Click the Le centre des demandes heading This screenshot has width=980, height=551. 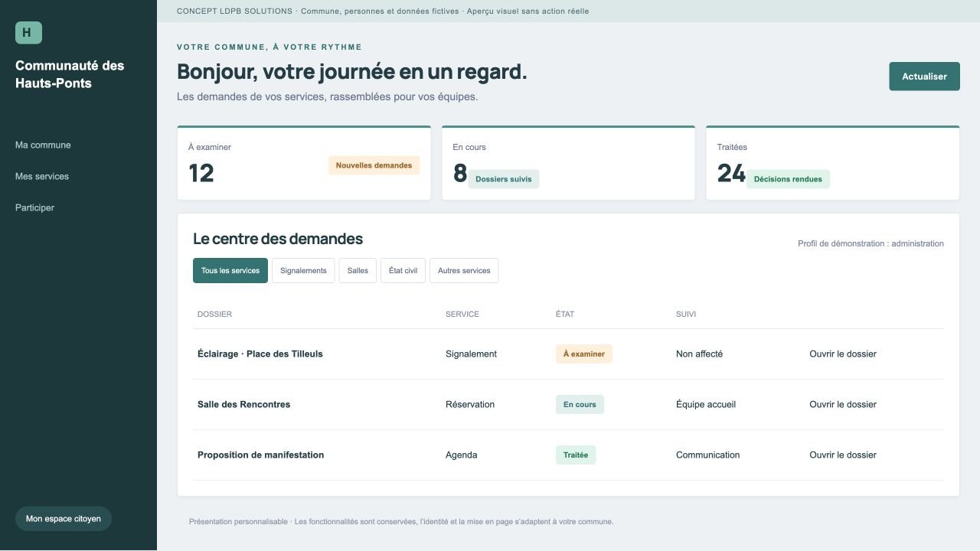point(278,239)
